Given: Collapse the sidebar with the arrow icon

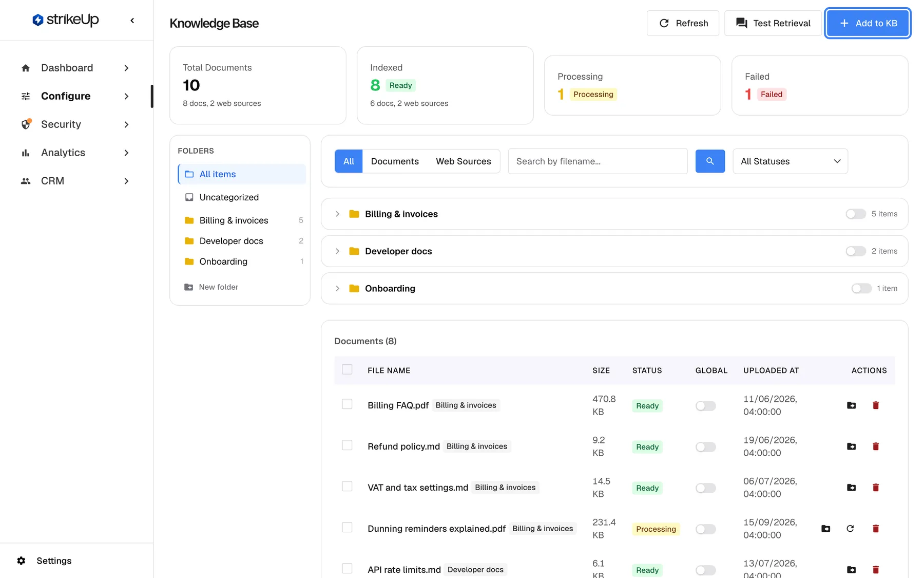Looking at the screenshot, I should click(132, 21).
